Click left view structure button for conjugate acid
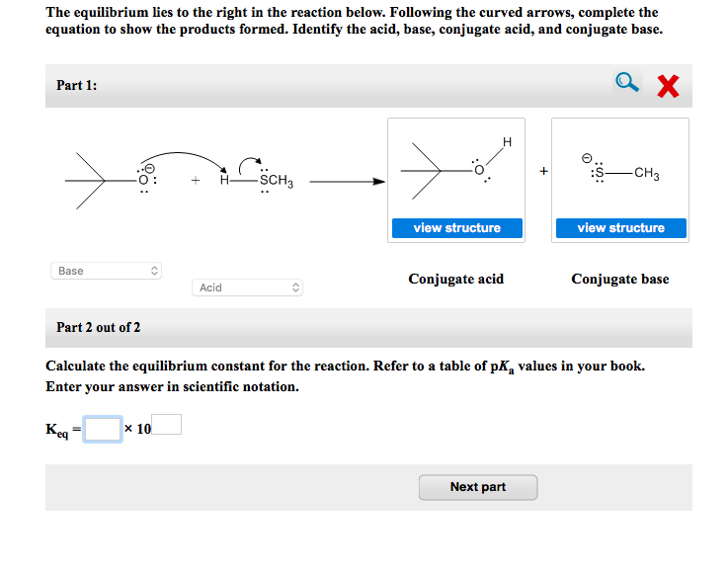The image size is (728, 572). tap(456, 228)
